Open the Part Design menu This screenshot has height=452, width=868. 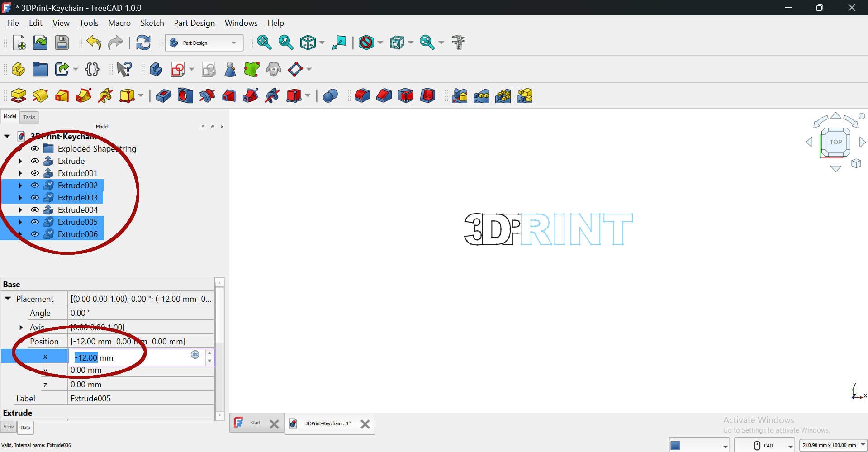pyautogui.click(x=194, y=23)
